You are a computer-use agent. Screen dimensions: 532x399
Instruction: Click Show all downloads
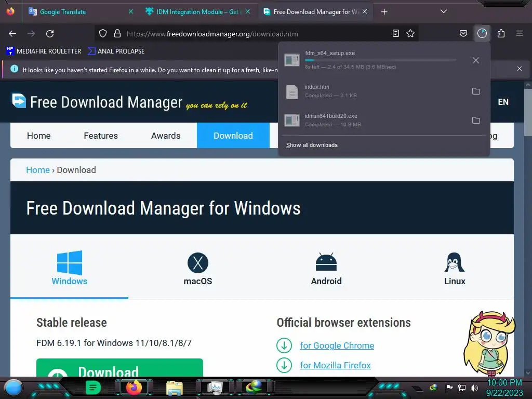tap(312, 145)
